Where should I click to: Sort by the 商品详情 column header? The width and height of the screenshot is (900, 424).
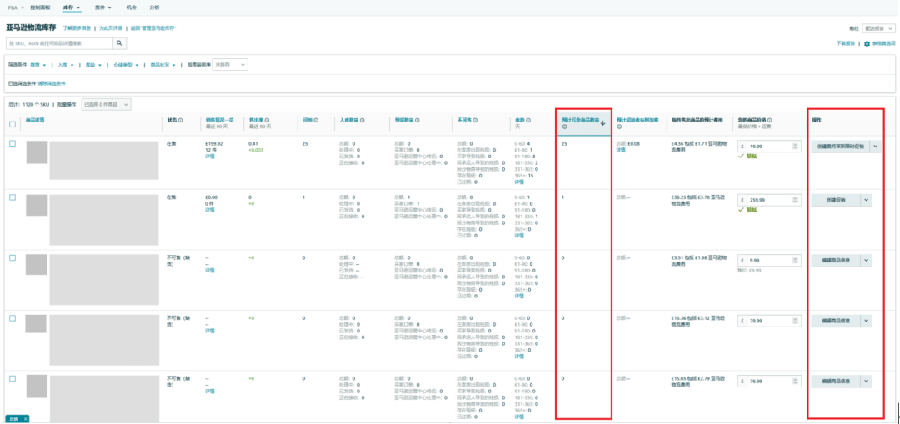tap(35, 119)
